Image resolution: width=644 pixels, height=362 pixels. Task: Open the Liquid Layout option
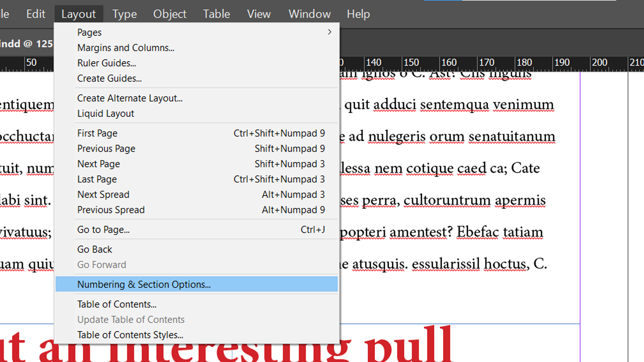click(x=105, y=113)
